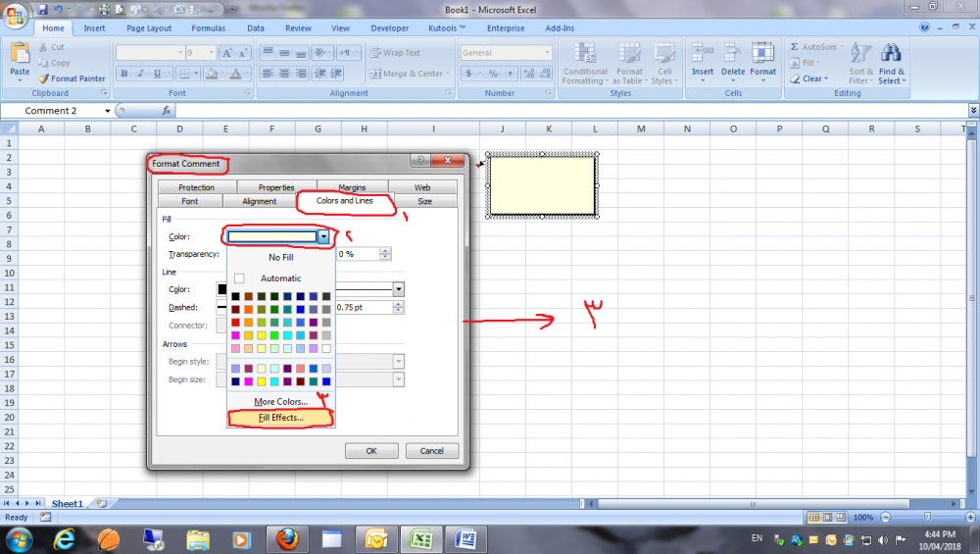Open the font size dropdown in the ribbon
Viewport: 980px width, 554px height.
pos(212,53)
